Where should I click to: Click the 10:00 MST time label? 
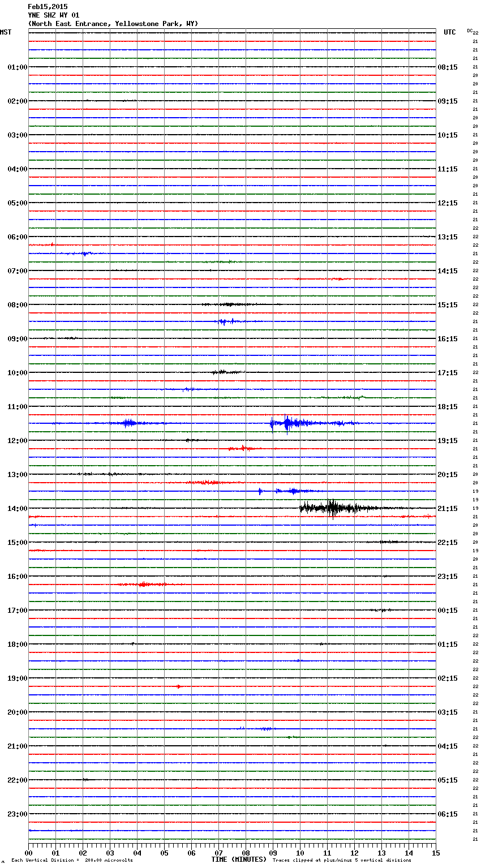pos(17,373)
